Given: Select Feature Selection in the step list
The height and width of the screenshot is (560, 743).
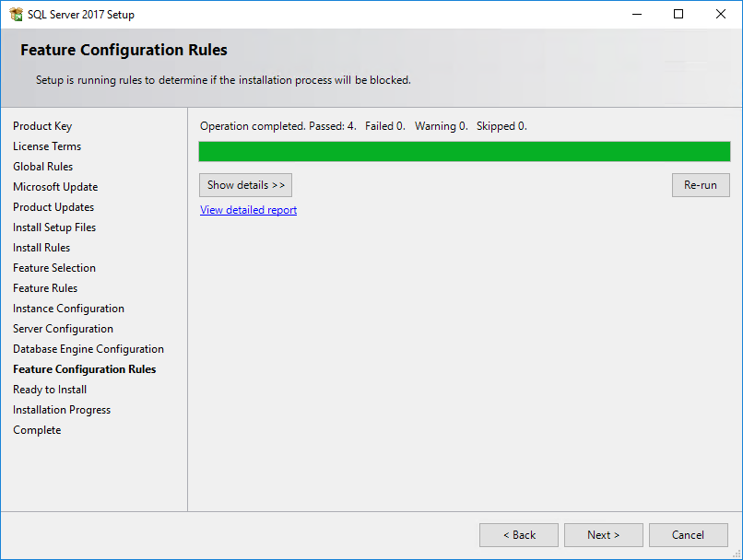Looking at the screenshot, I should 54,268.
